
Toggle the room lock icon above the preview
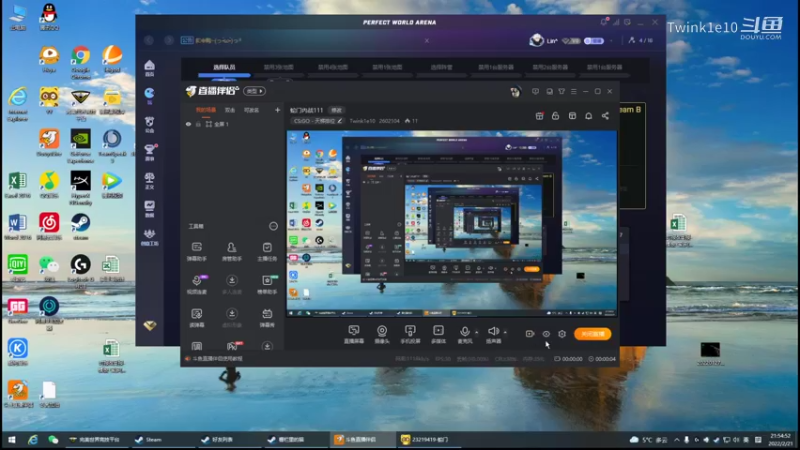tap(556, 116)
